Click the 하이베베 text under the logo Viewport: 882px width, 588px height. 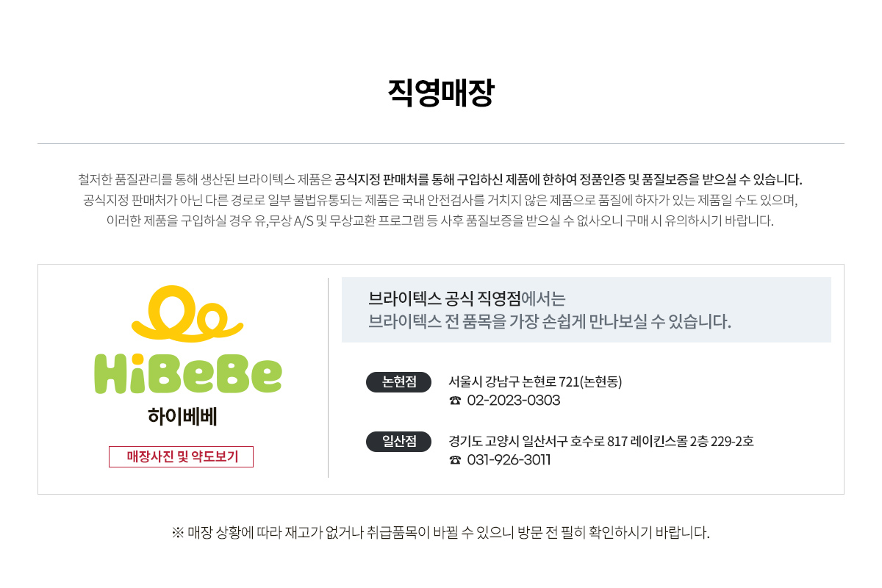pyautogui.click(x=182, y=417)
